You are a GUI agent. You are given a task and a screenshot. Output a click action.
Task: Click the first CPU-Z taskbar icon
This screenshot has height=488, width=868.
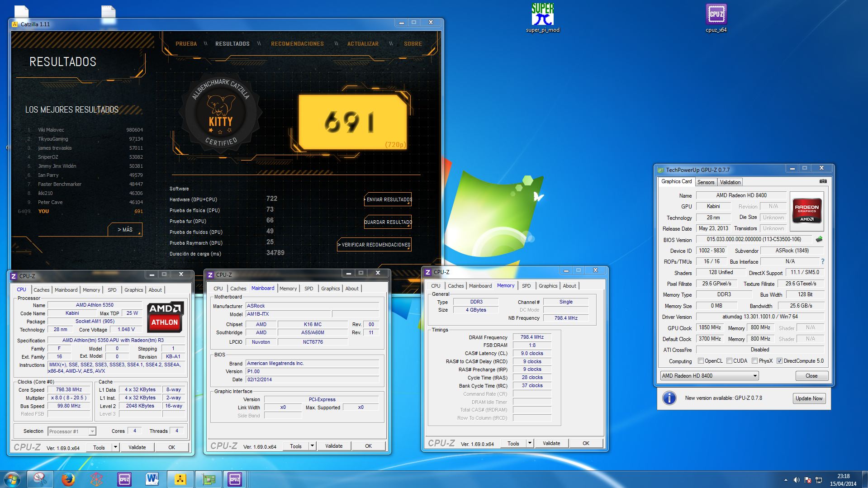pyautogui.click(x=124, y=479)
